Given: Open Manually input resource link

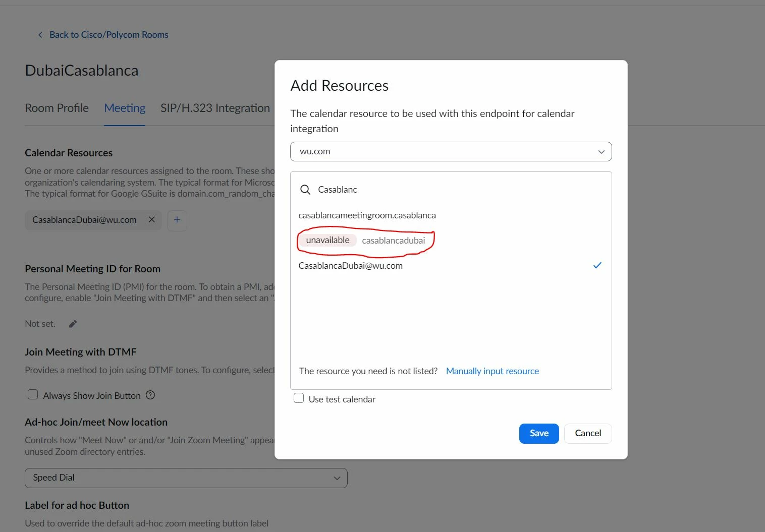Looking at the screenshot, I should (493, 371).
